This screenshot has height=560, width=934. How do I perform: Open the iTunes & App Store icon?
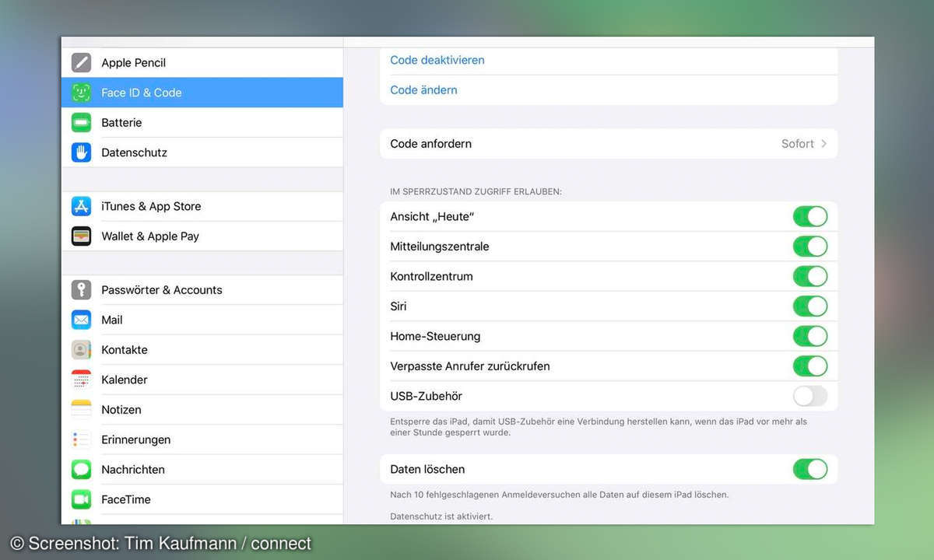pyautogui.click(x=82, y=206)
